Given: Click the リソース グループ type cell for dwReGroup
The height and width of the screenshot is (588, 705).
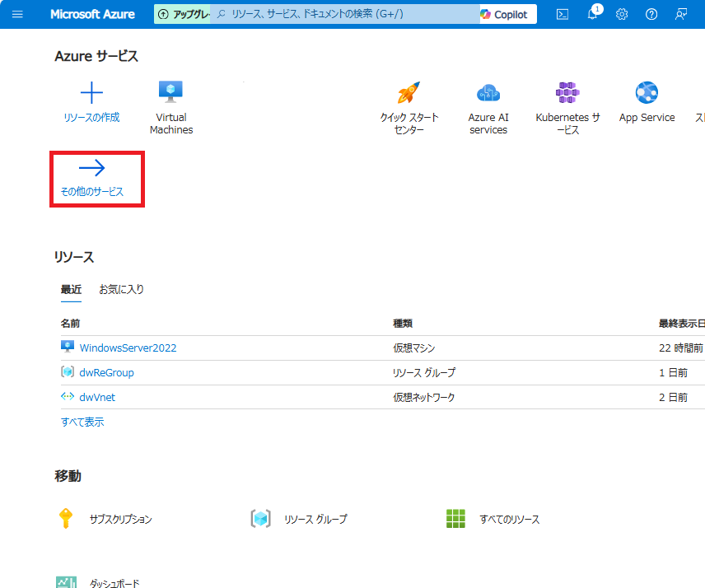Looking at the screenshot, I should point(424,373).
